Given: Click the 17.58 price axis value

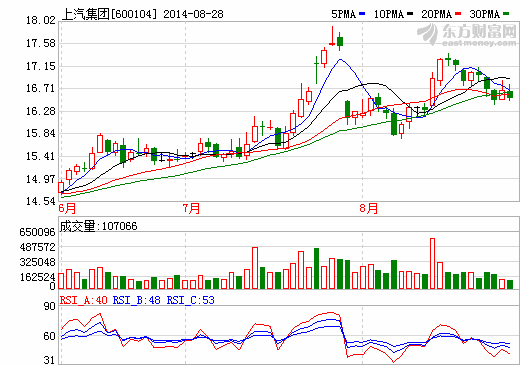Looking at the screenshot, I should tap(41, 43).
